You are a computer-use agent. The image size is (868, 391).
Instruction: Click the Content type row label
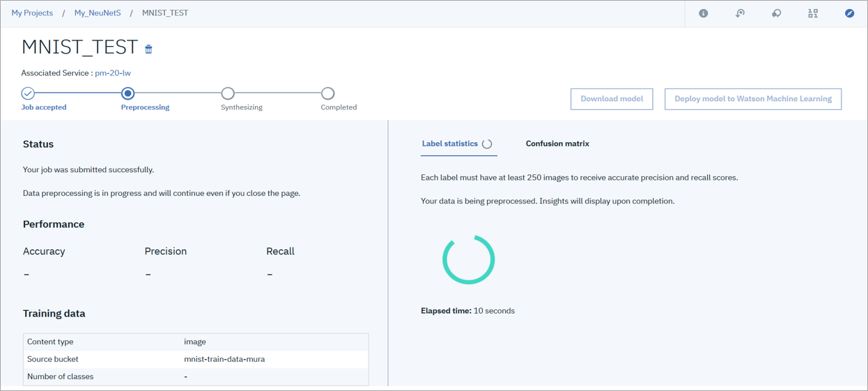click(x=50, y=342)
